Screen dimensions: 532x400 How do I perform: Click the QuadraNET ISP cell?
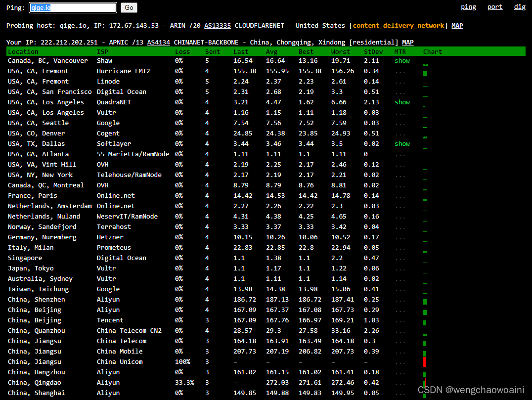pos(114,102)
